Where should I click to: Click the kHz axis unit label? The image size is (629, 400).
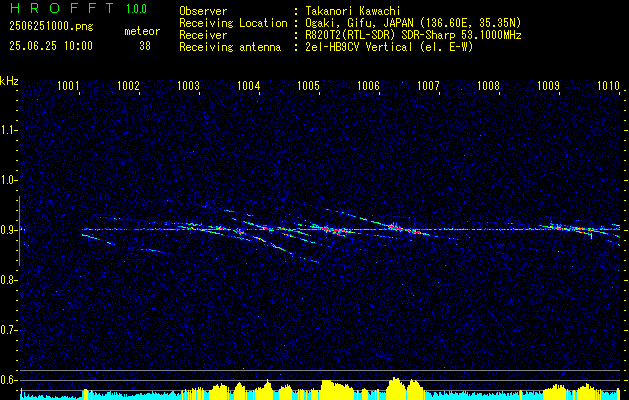[x=9, y=81]
